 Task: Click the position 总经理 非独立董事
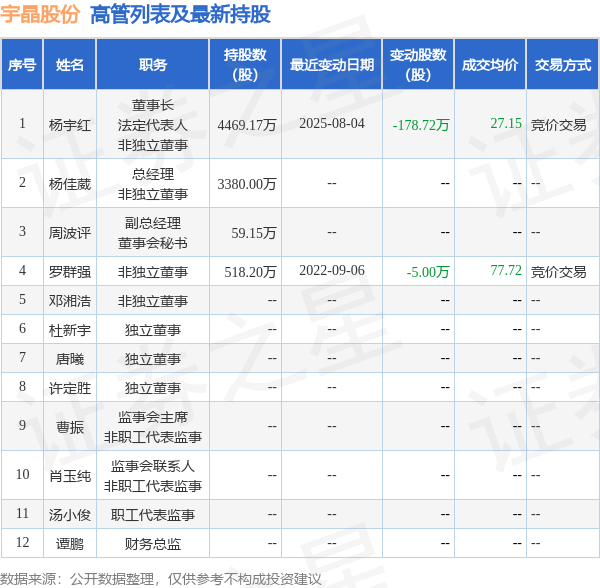click(x=153, y=184)
